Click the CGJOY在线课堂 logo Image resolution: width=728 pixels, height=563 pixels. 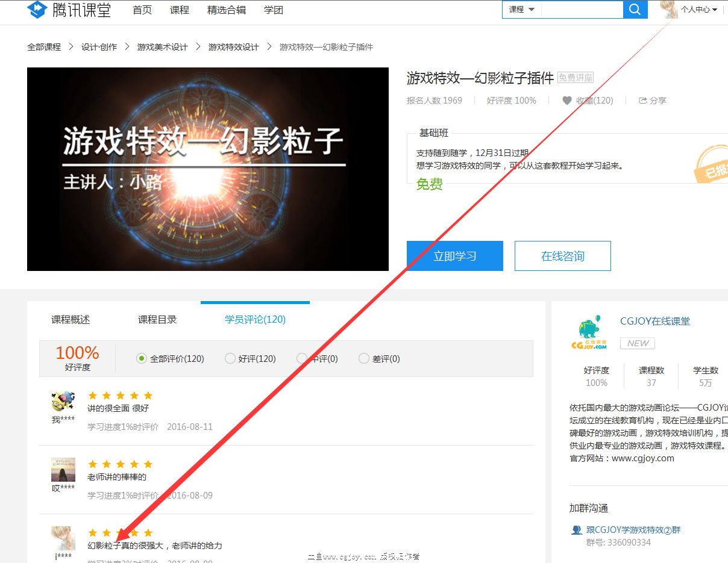point(589,331)
